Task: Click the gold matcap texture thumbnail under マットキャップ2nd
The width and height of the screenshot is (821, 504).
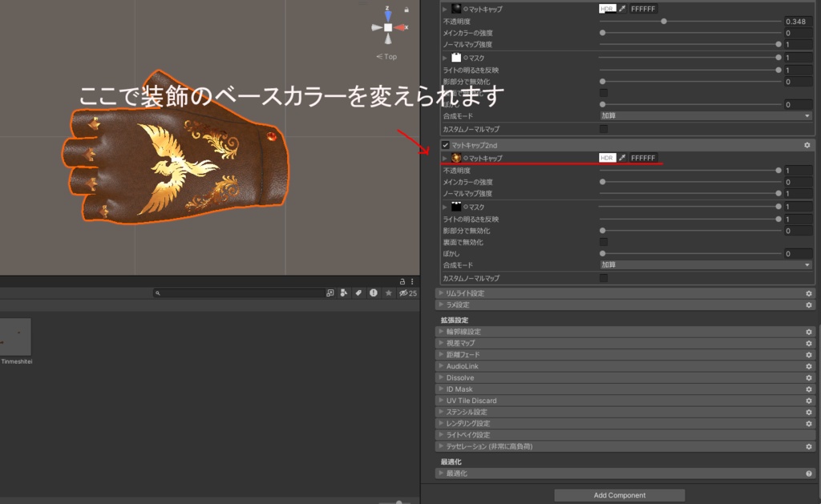Action: click(x=456, y=158)
